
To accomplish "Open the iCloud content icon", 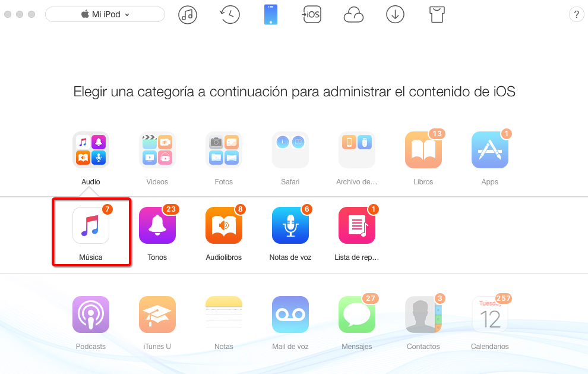I will (353, 15).
